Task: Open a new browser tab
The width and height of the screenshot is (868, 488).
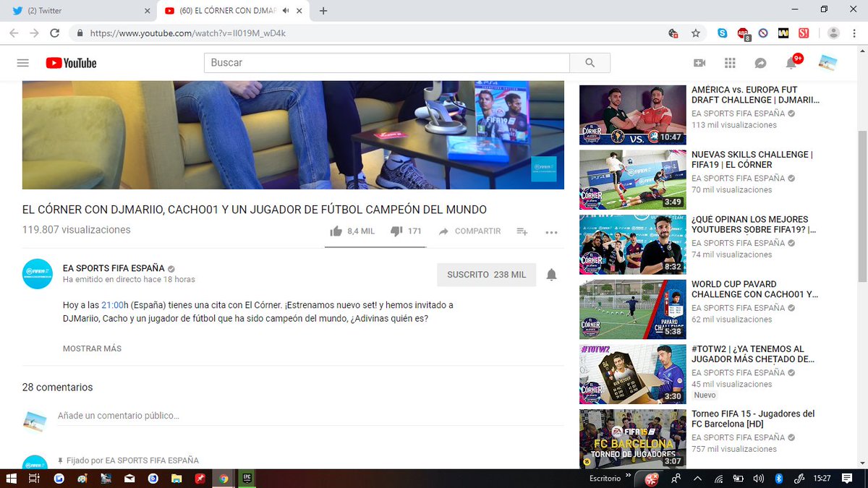Action: [x=323, y=11]
